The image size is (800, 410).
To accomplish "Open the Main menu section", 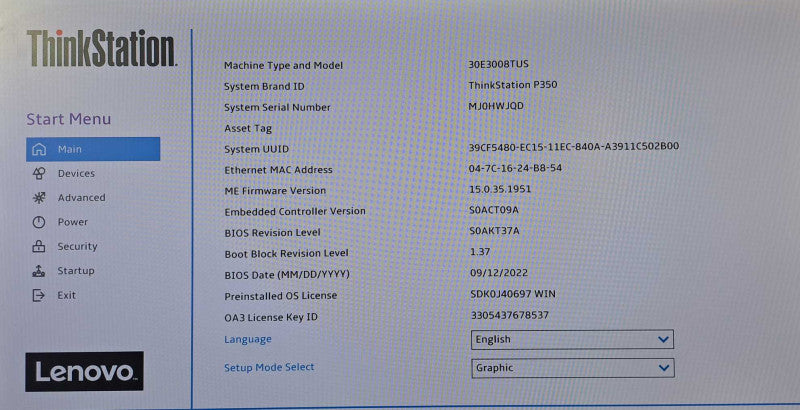I will point(93,149).
